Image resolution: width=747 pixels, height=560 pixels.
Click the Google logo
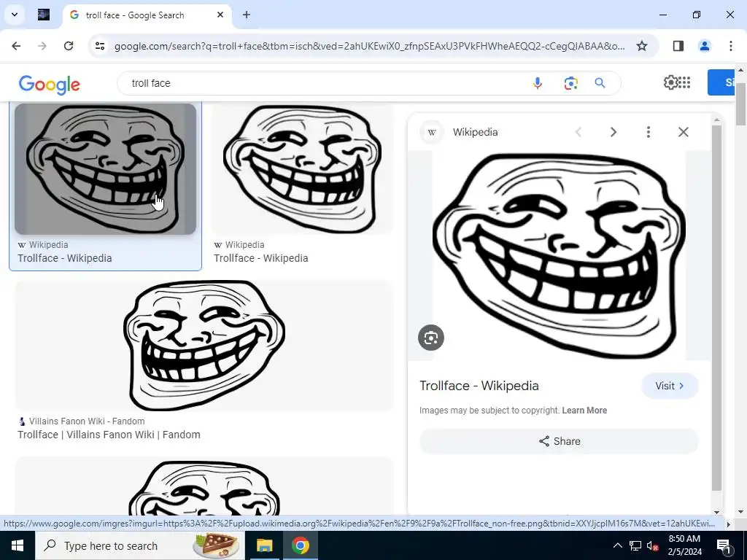point(50,85)
